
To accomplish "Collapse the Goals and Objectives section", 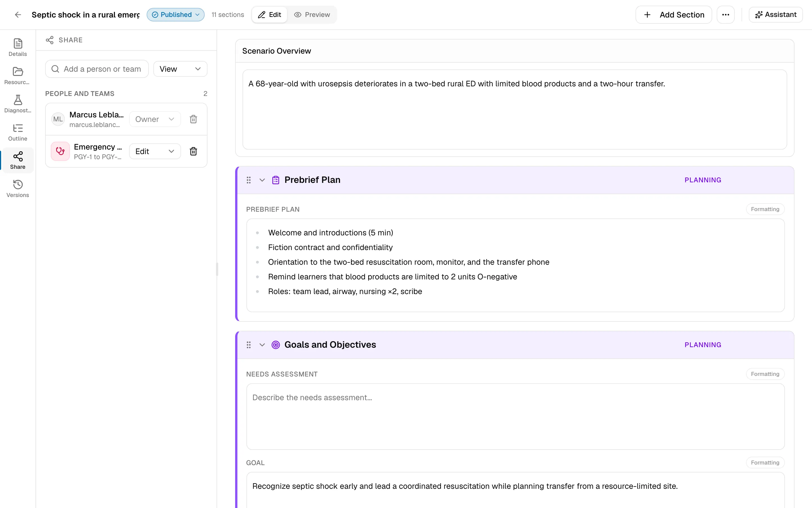I will (262, 345).
